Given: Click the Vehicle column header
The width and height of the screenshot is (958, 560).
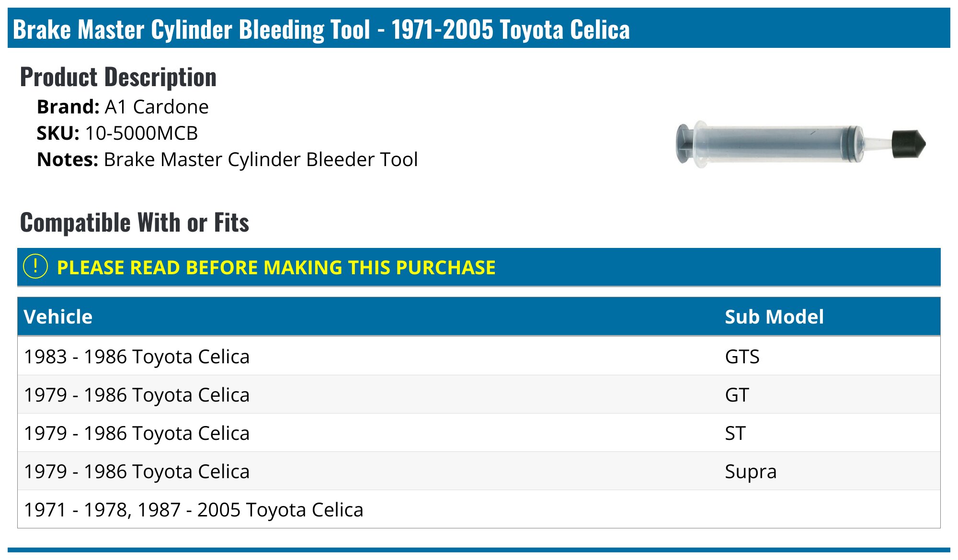Looking at the screenshot, I should [x=58, y=317].
